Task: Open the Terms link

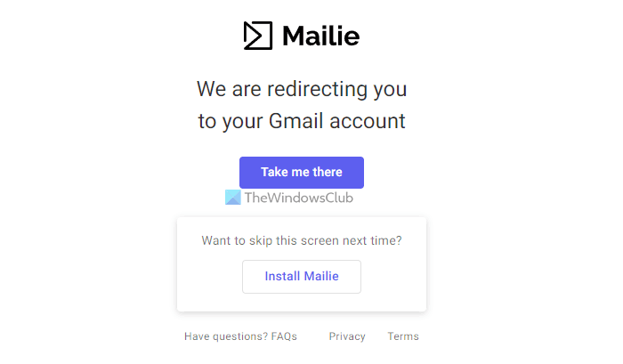Action: 403,336
